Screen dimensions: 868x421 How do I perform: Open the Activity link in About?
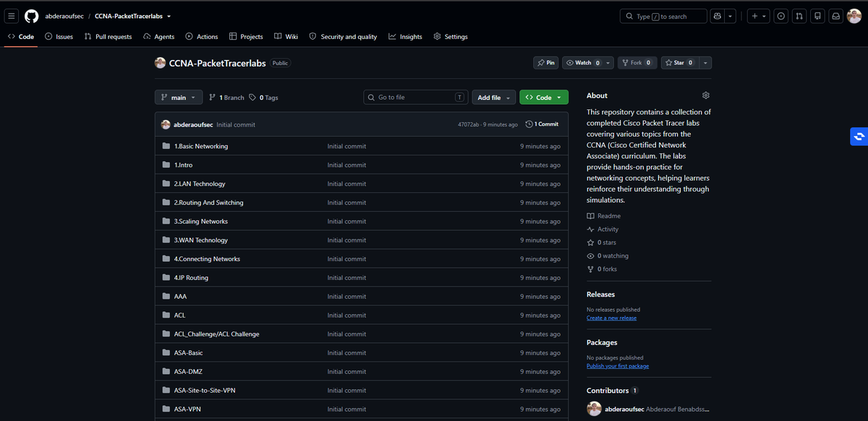click(x=603, y=229)
